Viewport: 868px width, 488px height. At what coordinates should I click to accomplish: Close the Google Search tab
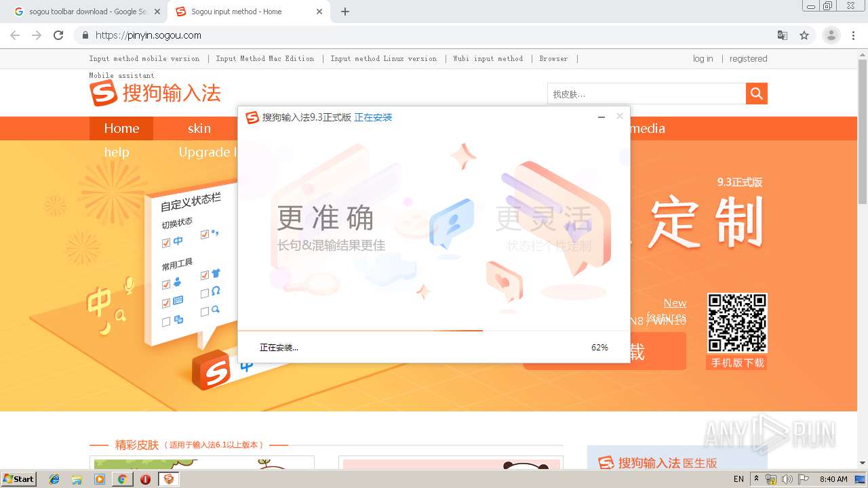pyautogui.click(x=157, y=12)
